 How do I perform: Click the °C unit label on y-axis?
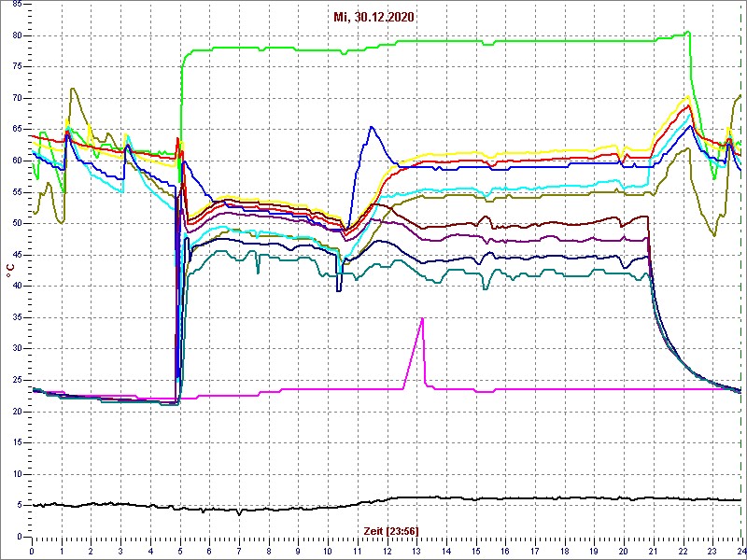(x=10, y=273)
